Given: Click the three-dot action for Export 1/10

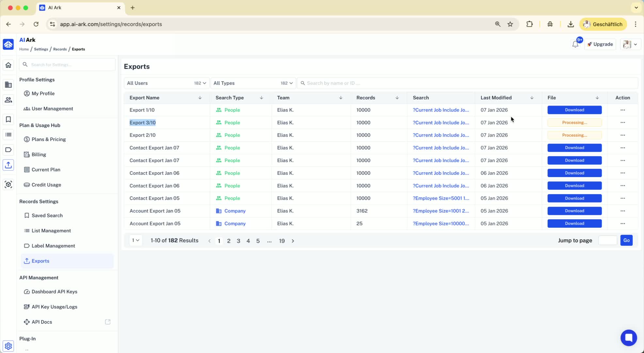Looking at the screenshot, I should pyautogui.click(x=622, y=110).
